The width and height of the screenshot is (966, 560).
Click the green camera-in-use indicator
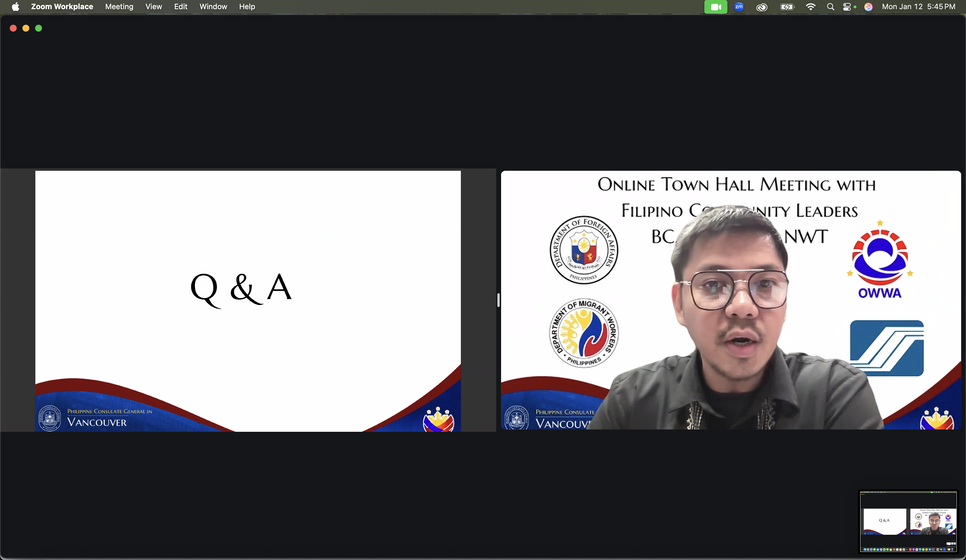pyautogui.click(x=715, y=7)
